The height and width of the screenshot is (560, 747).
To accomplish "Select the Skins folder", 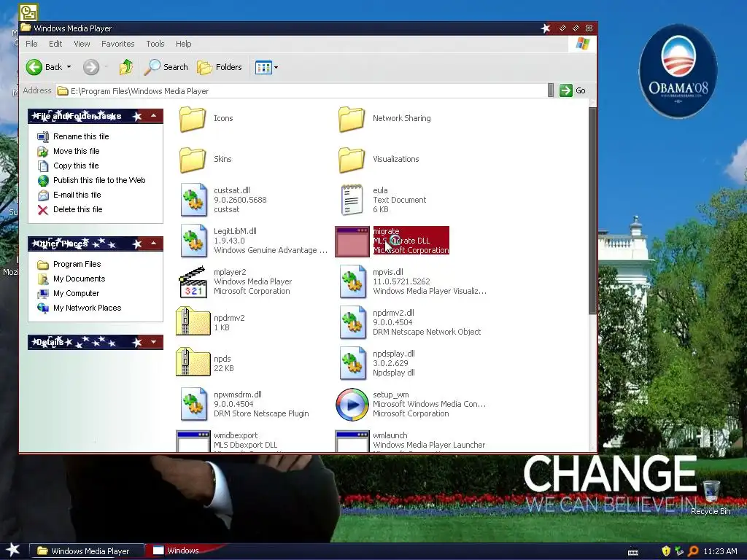I will 193,160.
